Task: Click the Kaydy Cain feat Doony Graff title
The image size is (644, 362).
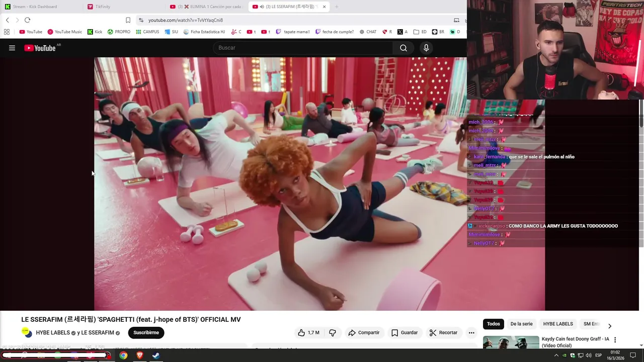Action: point(576,342)
